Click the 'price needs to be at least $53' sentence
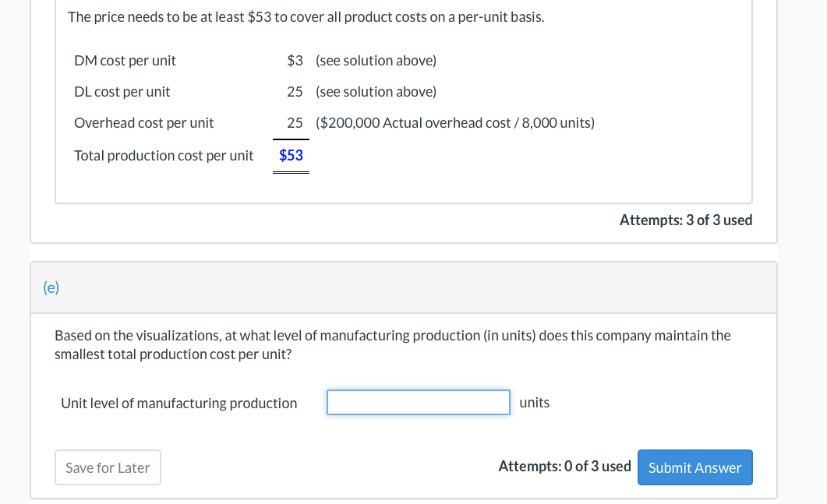The height and width of the screenshot is (504, 827). click(x=306, y=16)
